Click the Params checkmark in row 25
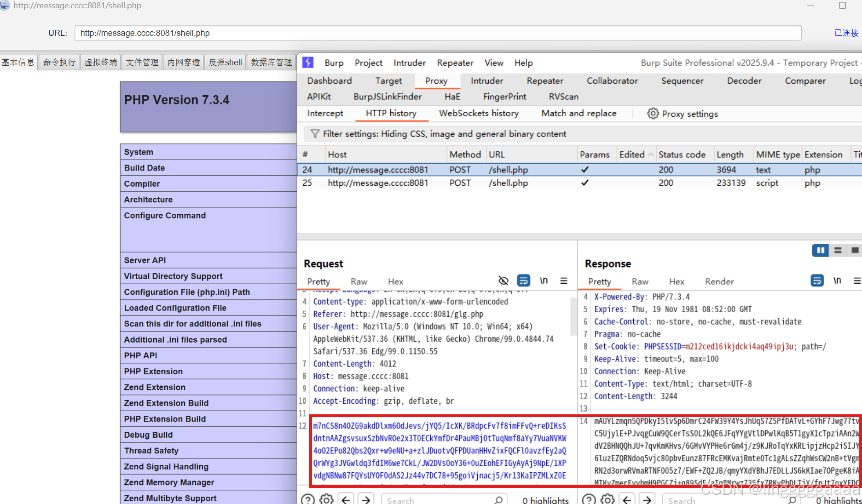 pos(584,183)
